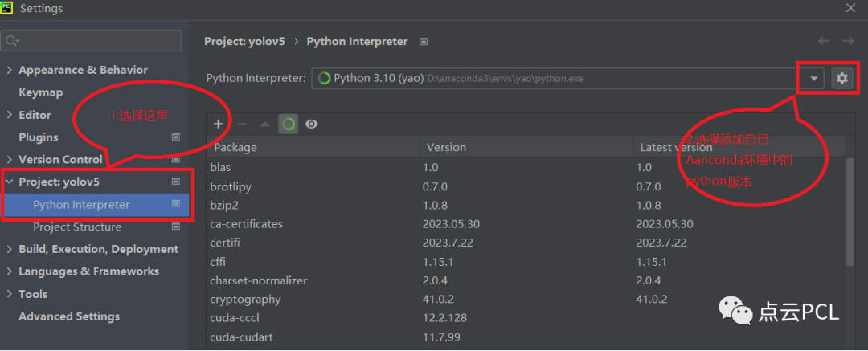This screenshot has height=351, width=868.
Task: Toggle show early releases eye icon
Action: 311,124
